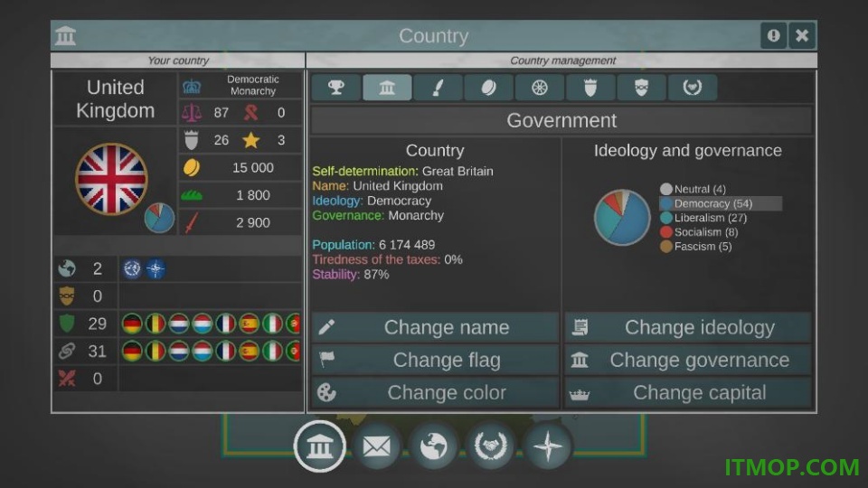This screenshot has width=868, height=488.
Task: Open the handshake diplomacy button
Action: [x=490, y=446]
